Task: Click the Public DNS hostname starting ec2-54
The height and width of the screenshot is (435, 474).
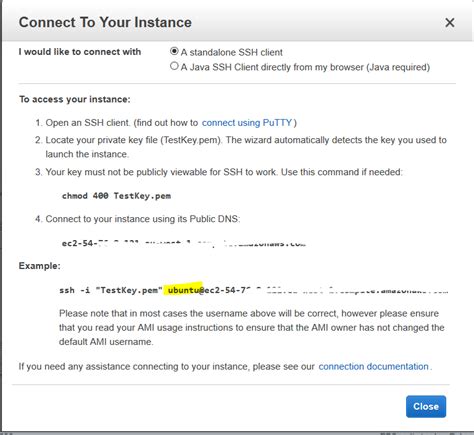Action: (x=184, y=243)
